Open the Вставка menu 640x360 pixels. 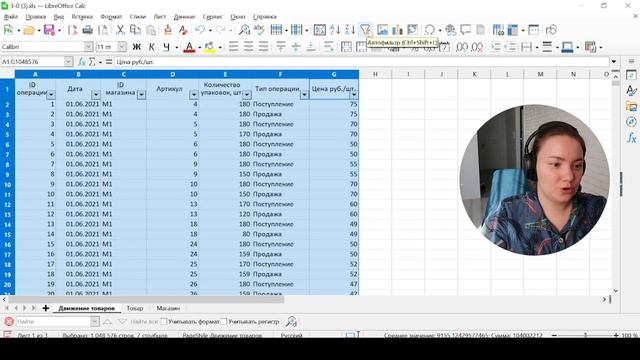point(82,17)
